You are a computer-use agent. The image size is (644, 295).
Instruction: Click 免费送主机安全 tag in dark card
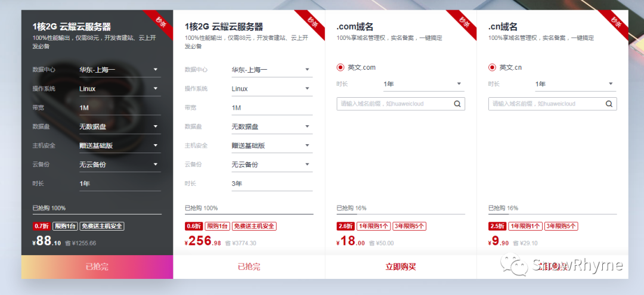102,226
